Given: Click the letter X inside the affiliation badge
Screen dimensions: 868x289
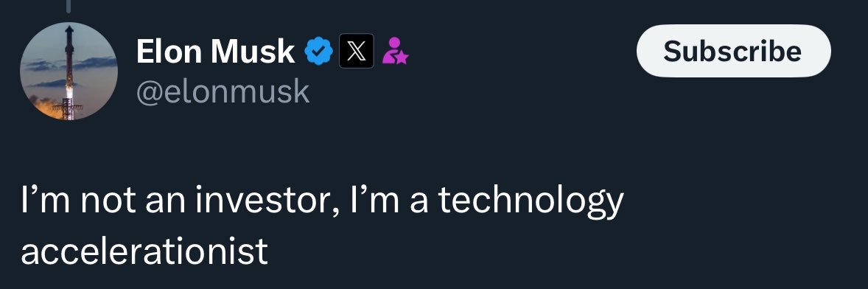Looking at the screenshot, I should tap(356, 52).
